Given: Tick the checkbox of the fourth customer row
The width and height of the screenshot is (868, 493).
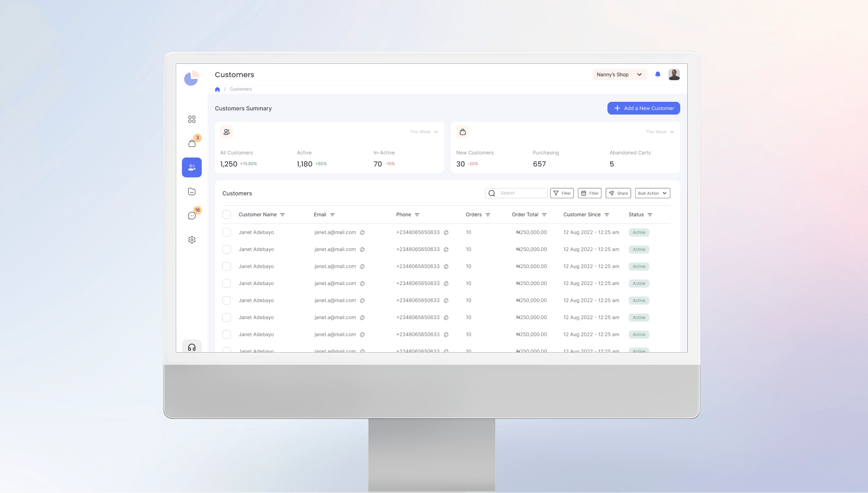Looking at the screenshot, I should [227, 284].
